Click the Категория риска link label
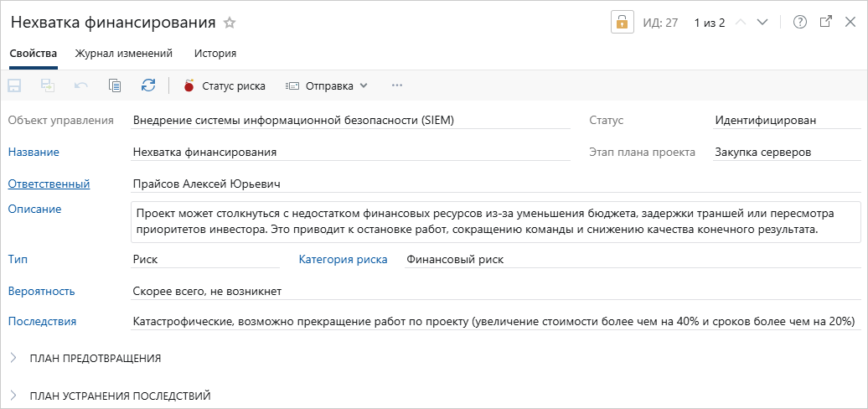Viewport: 868px width, 409px height. tap(343, 260)
